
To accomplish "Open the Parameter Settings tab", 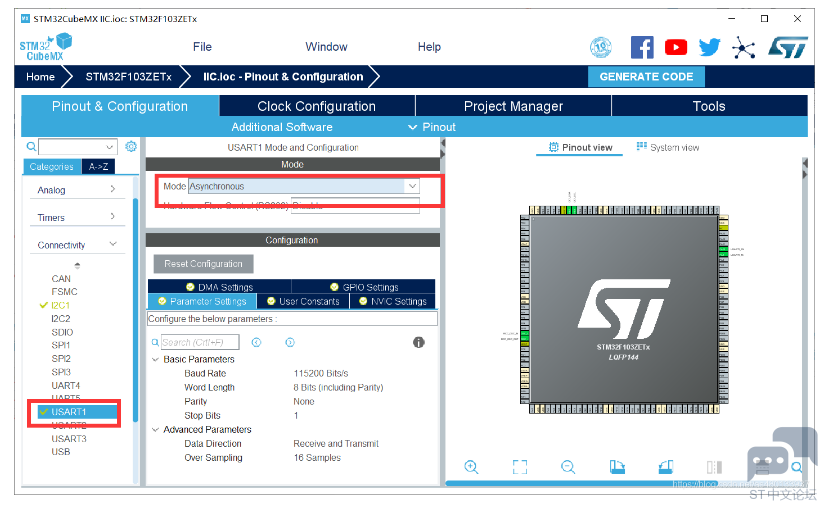I will coord(202,301).
